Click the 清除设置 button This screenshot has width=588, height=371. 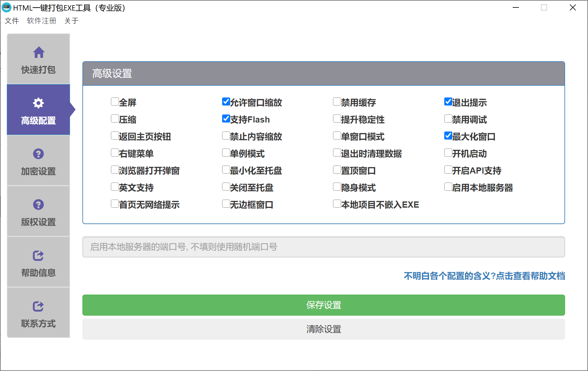coord(324,329)
